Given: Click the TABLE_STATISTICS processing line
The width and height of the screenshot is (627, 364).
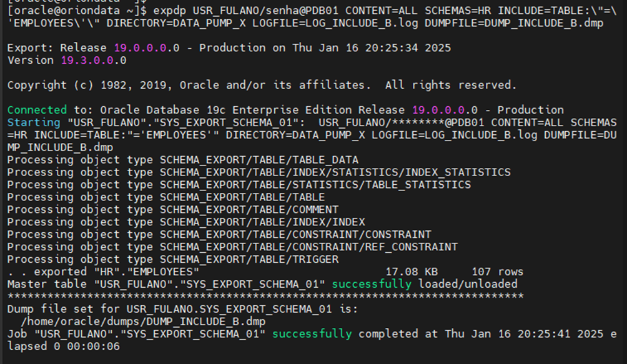Looking at the screenshot, I should (x=239, y=185).
